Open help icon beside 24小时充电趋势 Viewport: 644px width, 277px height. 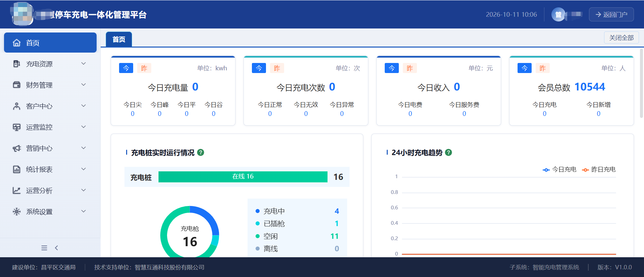448,152
